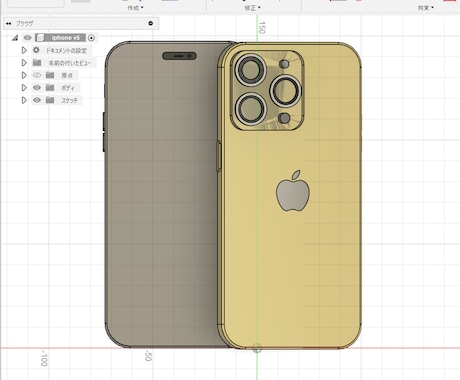This screenshot has height=380, width=460.
Task: Click the ドキュメントの設定 gear icon
Action: point(36,50)
